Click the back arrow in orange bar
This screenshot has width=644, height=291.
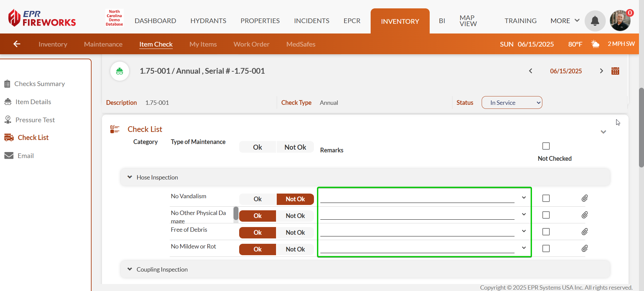(x=17, y=44)
